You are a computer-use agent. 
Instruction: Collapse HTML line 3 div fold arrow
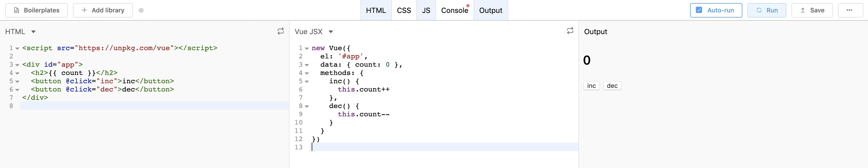(17, 65)
